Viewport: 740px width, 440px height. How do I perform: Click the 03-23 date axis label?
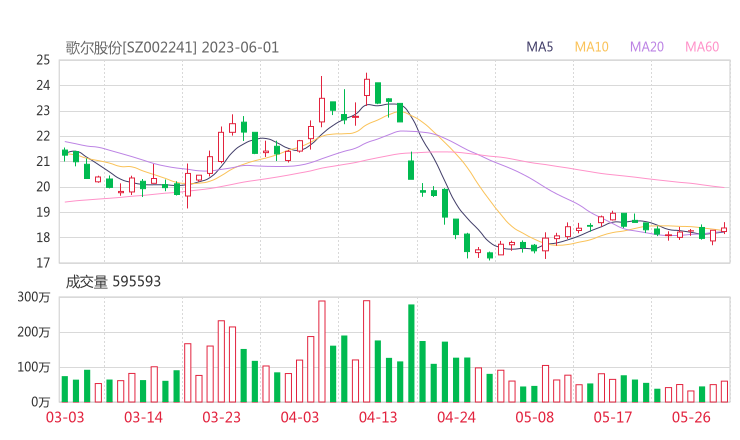coord(221,417)
